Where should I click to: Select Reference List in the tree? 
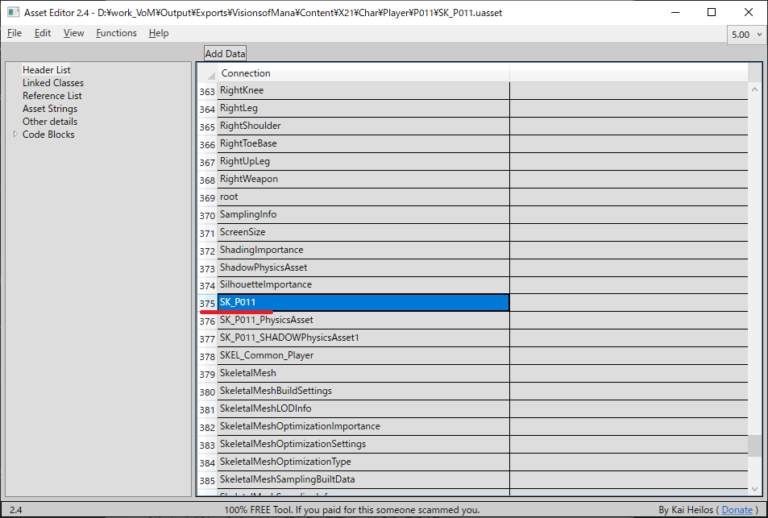52,96
